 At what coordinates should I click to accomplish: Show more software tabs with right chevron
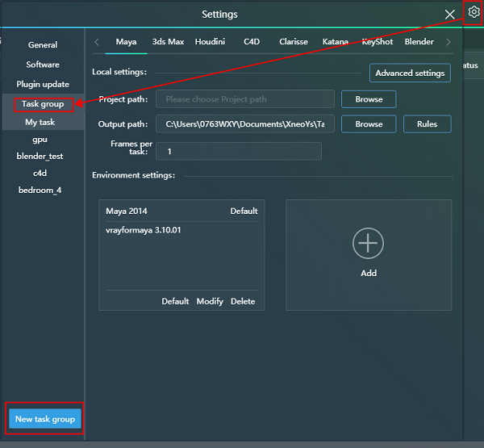pos(449,42)
